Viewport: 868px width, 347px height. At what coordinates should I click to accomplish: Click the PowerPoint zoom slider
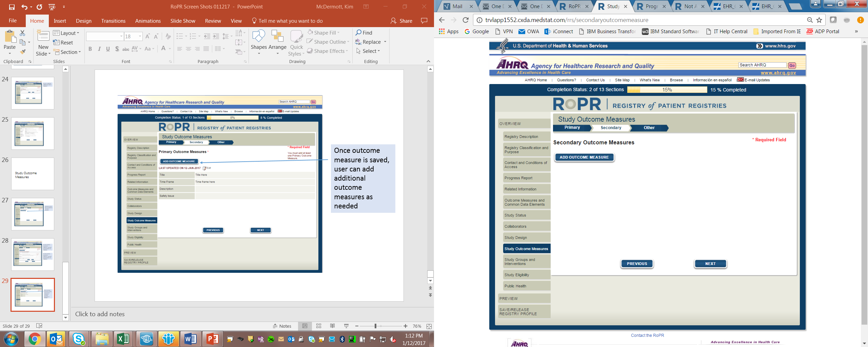coord(381,326)
